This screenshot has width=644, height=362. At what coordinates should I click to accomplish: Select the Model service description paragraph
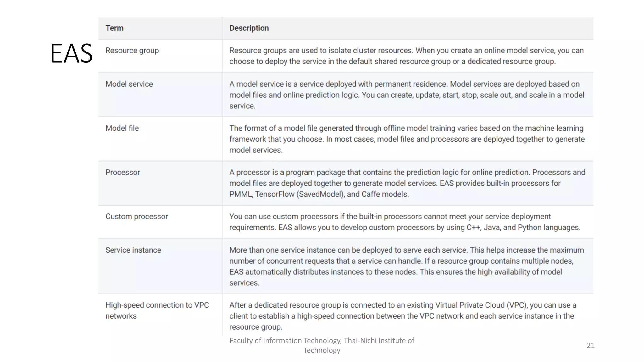(x=406, y=95)
